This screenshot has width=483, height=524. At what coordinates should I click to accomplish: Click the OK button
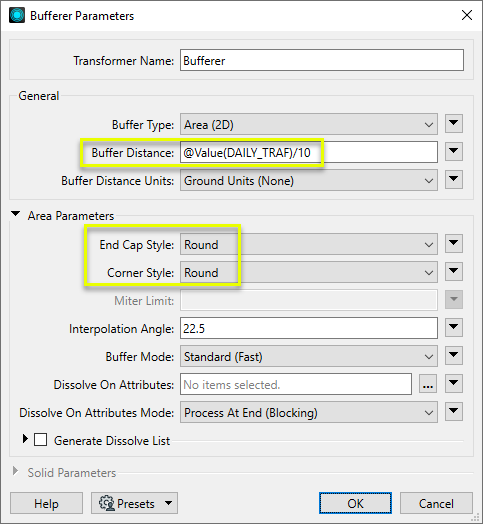355,503
